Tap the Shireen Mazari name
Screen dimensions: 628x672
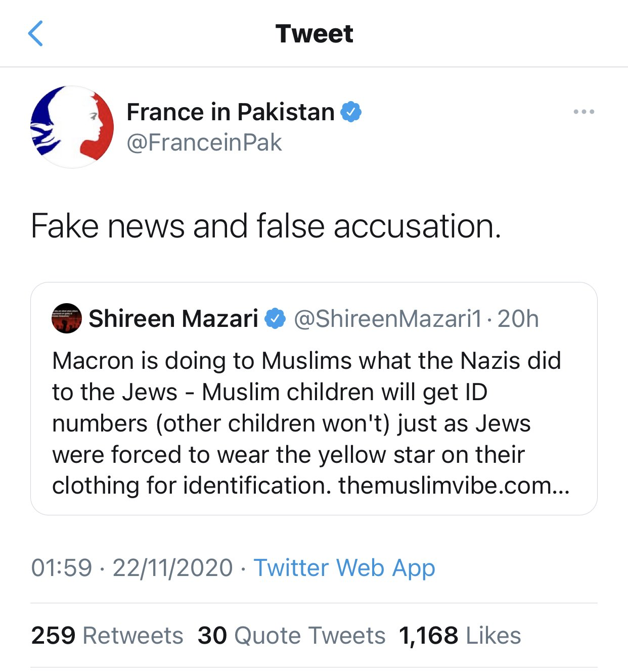coord(173,319)
